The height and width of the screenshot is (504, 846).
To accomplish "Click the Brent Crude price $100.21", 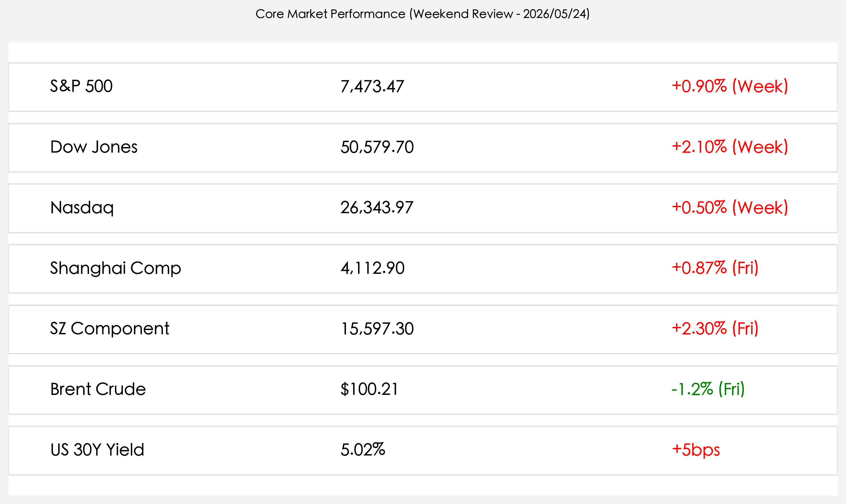I will point(369,389).
